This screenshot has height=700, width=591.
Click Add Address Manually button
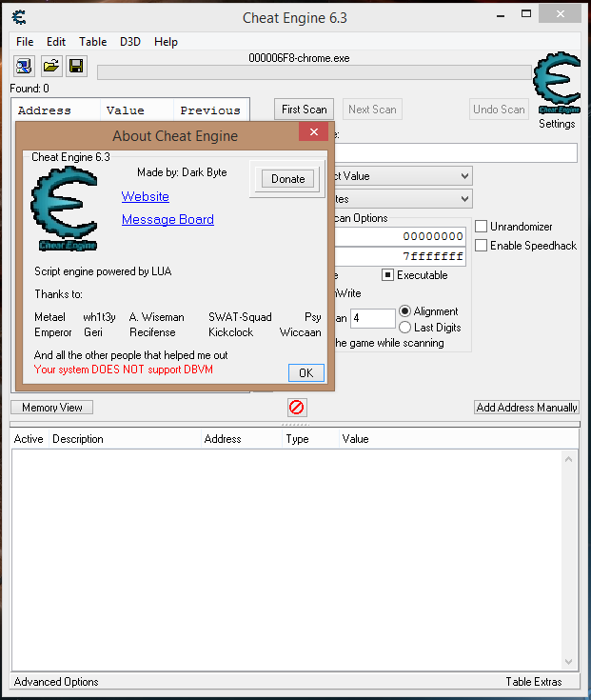[x=526, y=408]
